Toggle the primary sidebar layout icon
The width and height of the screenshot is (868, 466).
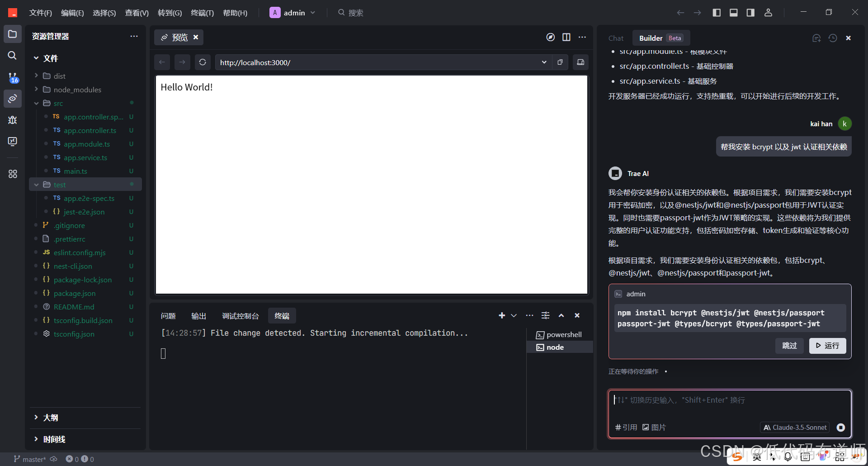pyautogui.click(x=717, y=13)
